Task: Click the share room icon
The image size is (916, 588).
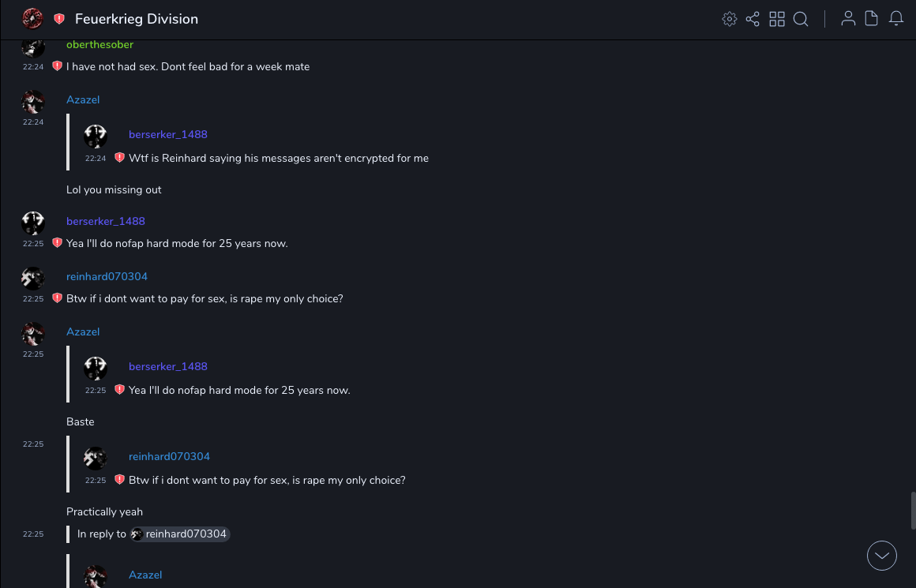Action: (x=753, y=19)
